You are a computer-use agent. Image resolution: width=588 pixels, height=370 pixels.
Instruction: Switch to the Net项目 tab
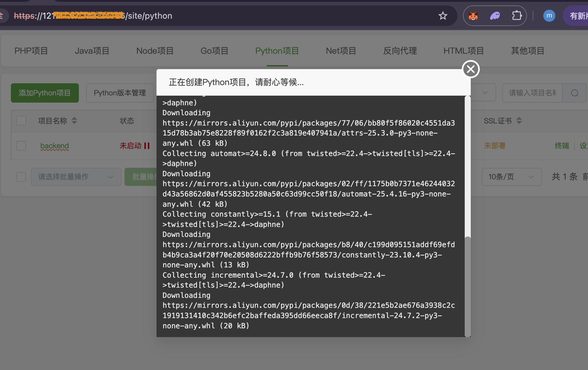(341, 51)
